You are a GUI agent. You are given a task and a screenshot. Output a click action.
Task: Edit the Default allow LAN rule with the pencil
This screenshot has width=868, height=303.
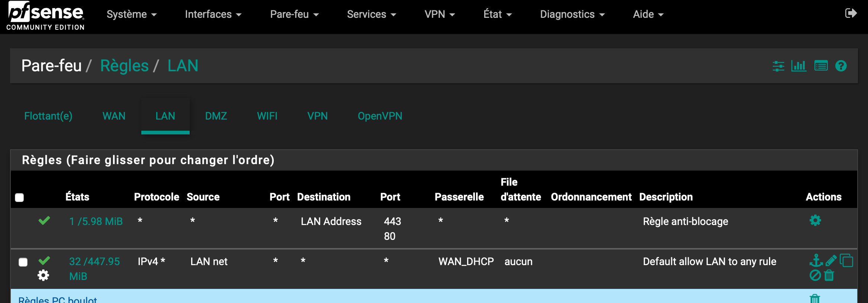coord(831,260)
